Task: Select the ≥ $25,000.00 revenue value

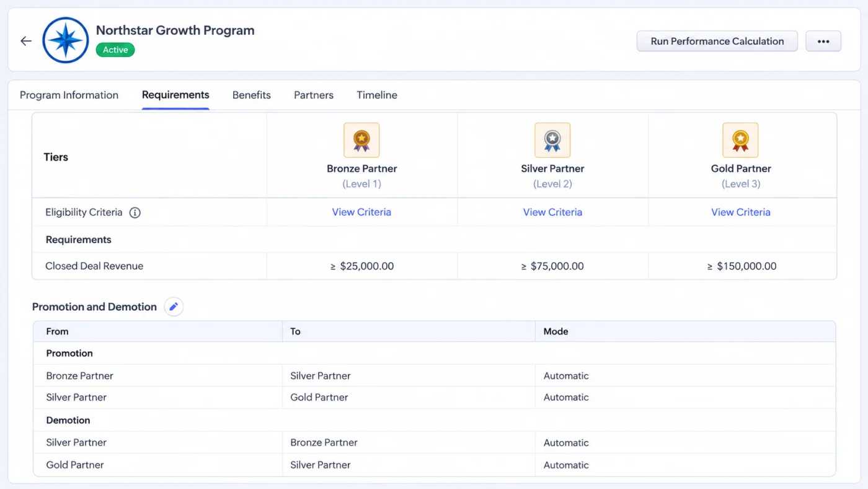Action: (362, 266)
